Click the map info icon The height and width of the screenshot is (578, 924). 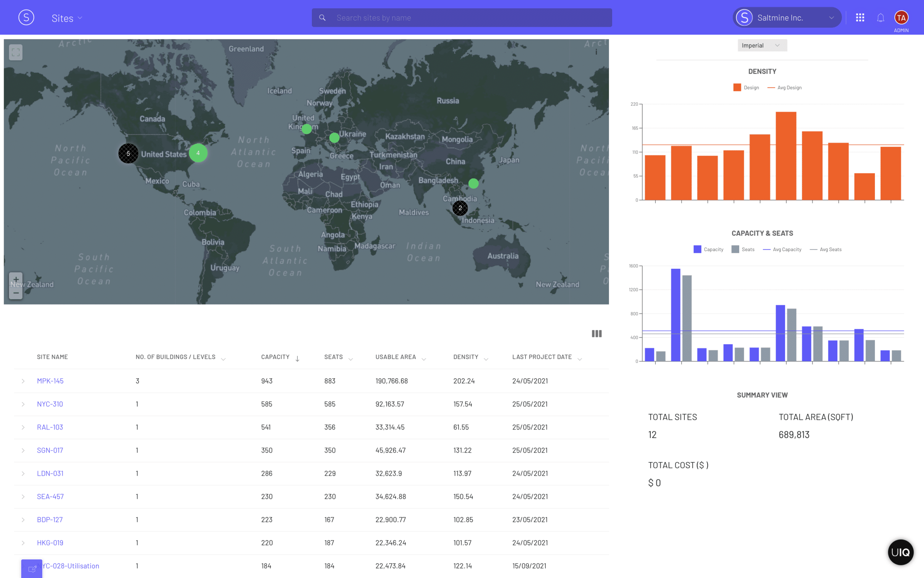pyautogui.click(x=596, y=52)
